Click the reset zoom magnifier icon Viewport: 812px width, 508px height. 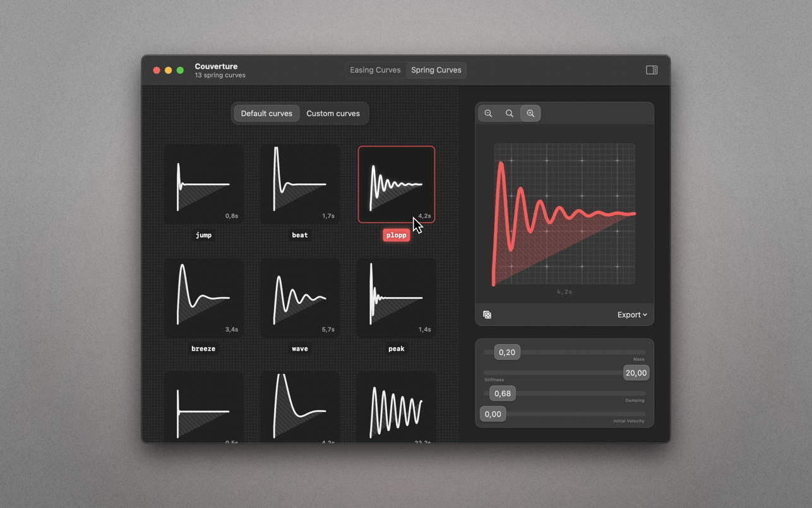click(x=509, y=113)
